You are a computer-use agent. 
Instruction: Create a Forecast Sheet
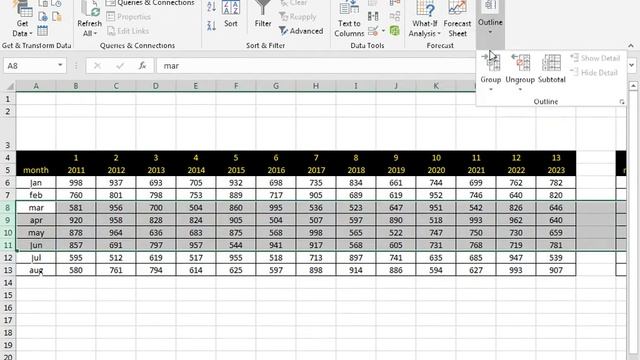tap(458, 19)
